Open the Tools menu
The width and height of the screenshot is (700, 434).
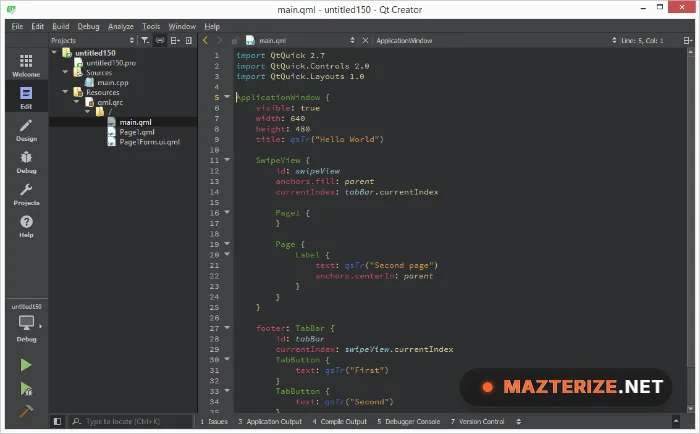click(x=151, y=26)
